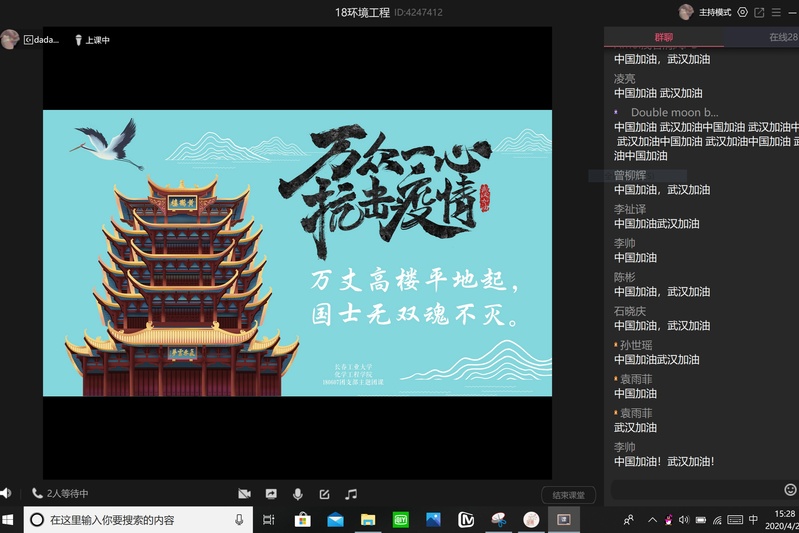Expand the system tray hidden icons arrow
Viewport: 799px width, 533px height.
[x=652, y=520]
